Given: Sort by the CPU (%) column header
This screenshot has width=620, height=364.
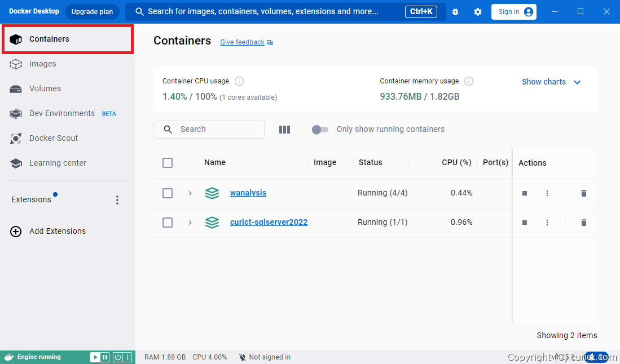Looking at the screenshot, I should point(457,163).
